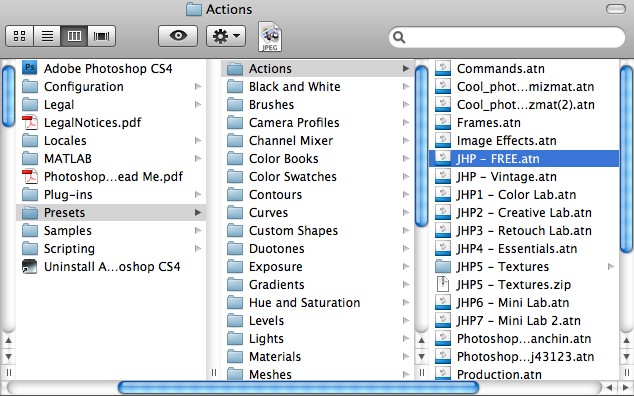This screenshot has height=396, width=634.
Task: Expand the Scripting folder arrow
Action: pos(198,248)
